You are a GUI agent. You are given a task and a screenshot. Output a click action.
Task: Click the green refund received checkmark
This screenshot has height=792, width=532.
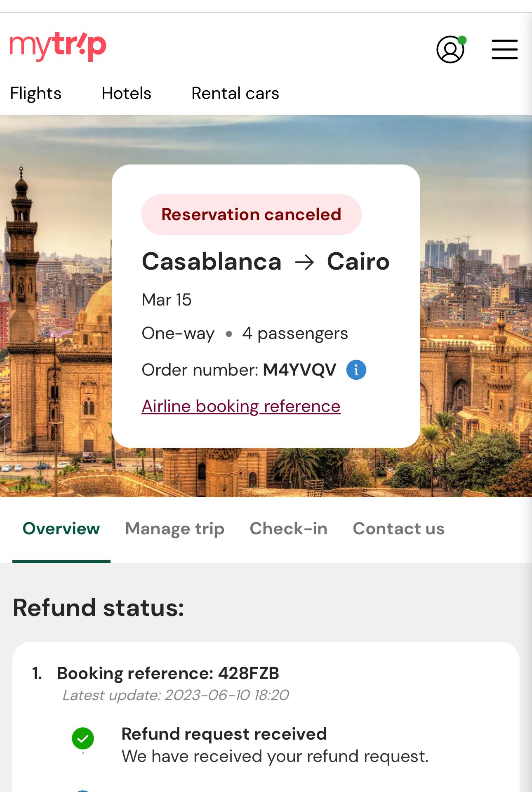pos(83,738)
